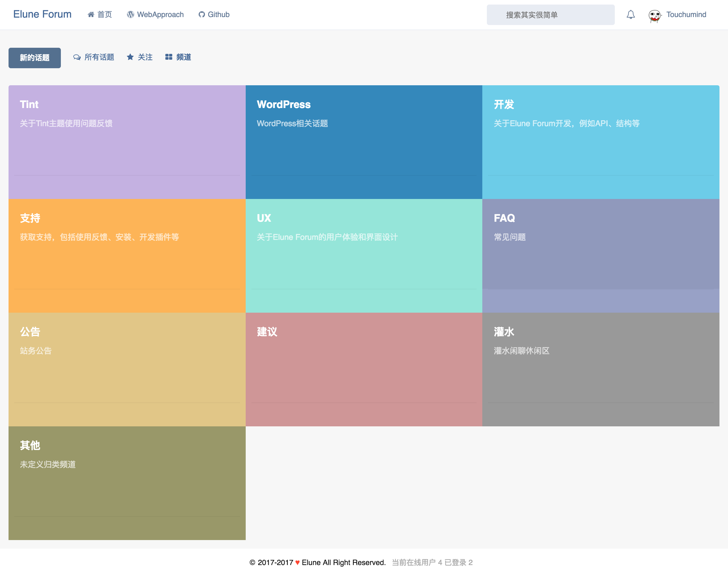Click the home icon beside 首页
Screen dimensions: 728x577
point(91,14)
